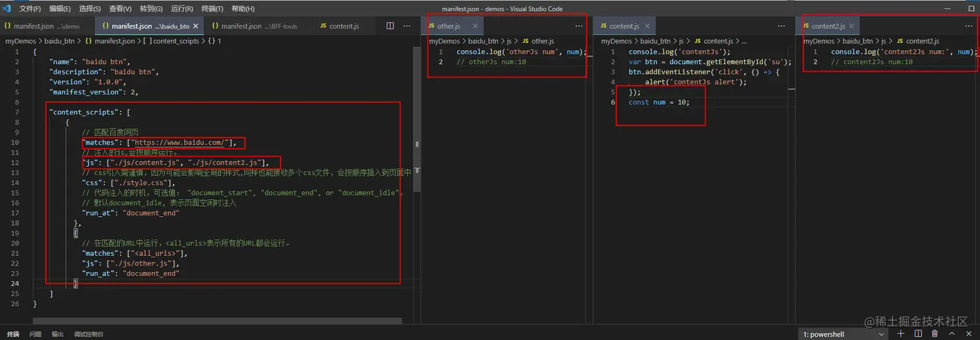The width and height of the screenshot is (980, 340).
Task: Switch to manifest.json ...\BFF-tools tab
Action: (x=259, y=26)
